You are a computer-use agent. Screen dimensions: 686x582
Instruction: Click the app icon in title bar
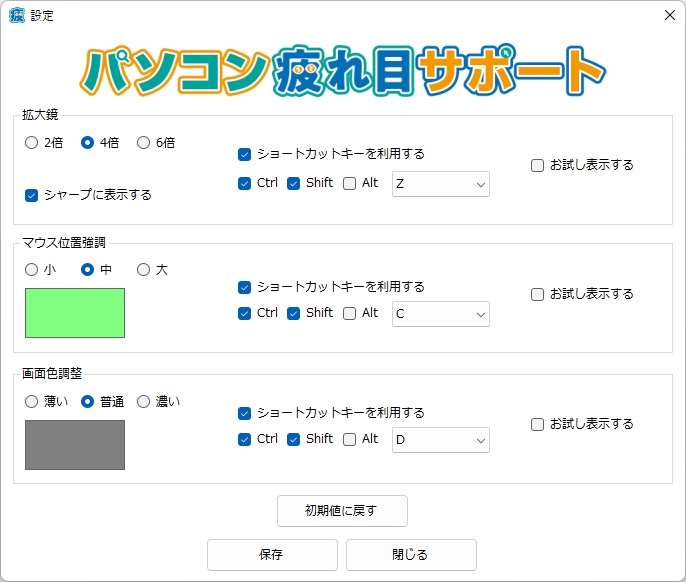(x=17, y=15)
